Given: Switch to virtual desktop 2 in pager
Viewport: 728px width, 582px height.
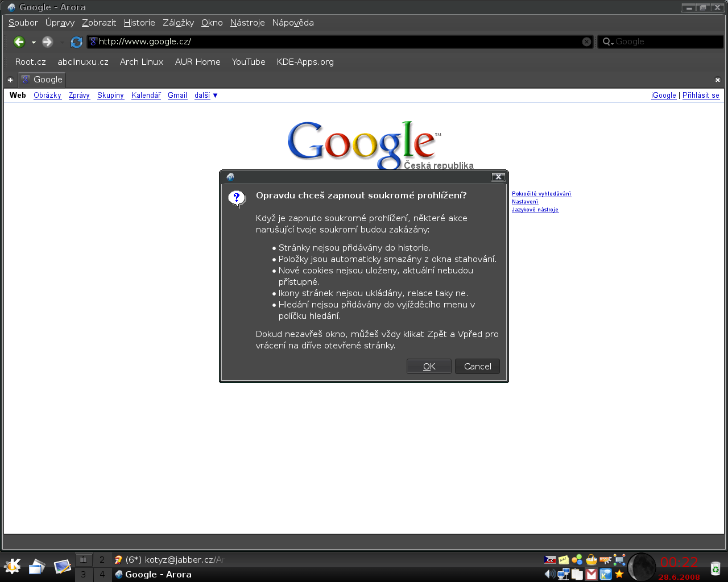Looking at the screenshot, I should [102, 560].
